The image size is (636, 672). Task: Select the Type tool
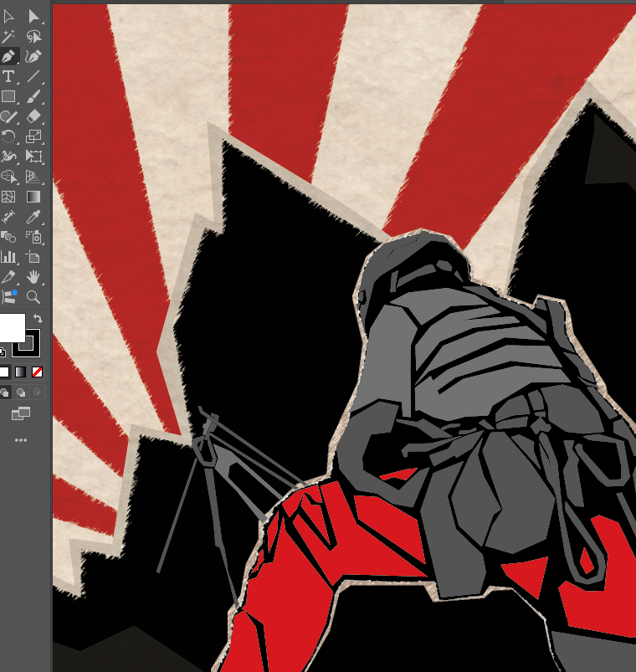click(8, 76)
